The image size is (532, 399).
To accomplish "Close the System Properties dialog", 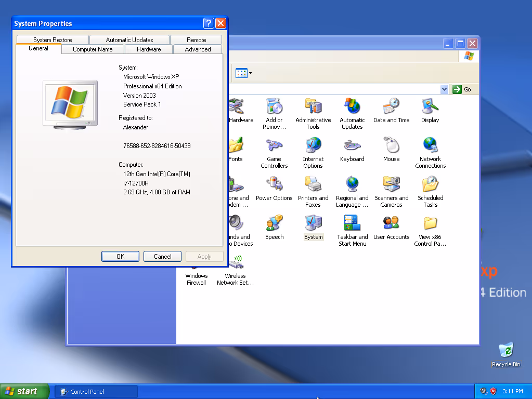I will tap(221, 23).
